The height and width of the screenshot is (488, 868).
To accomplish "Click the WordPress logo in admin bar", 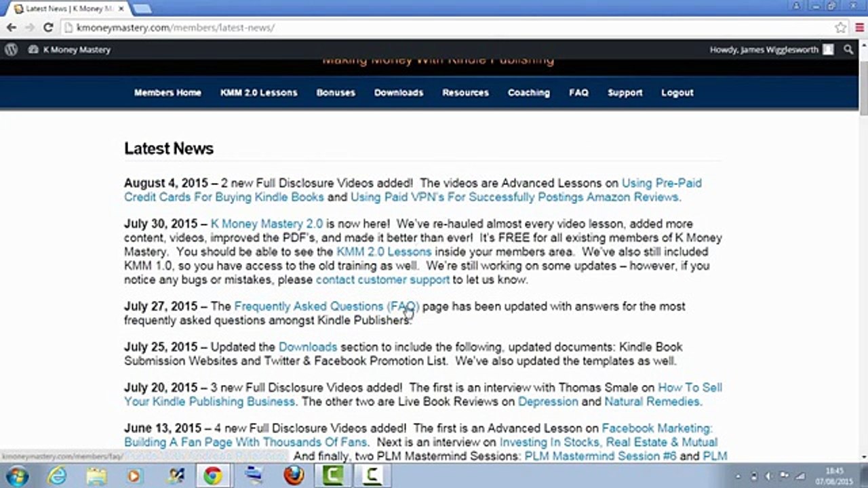I will 11,49.
